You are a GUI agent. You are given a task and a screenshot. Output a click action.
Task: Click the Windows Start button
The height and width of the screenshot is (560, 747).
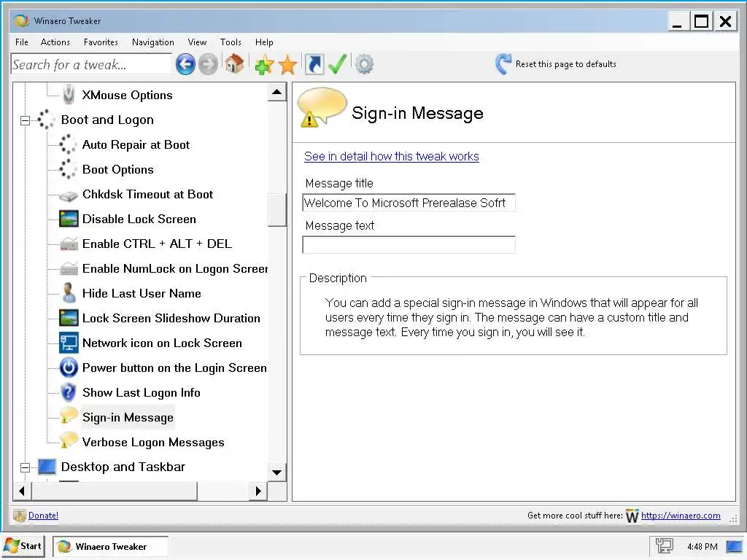pyautogui.click(x=23, y=546)
